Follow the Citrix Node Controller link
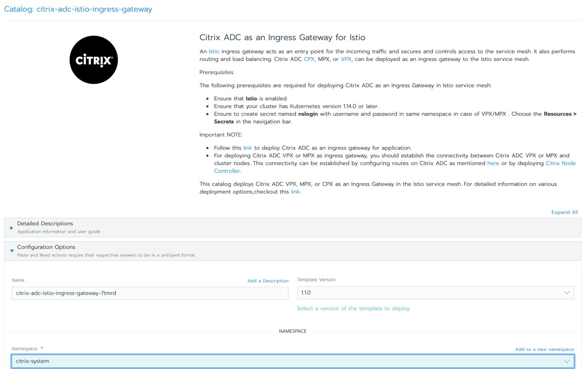Viewport: 588px width, 369px height. (x=560, y=163)
